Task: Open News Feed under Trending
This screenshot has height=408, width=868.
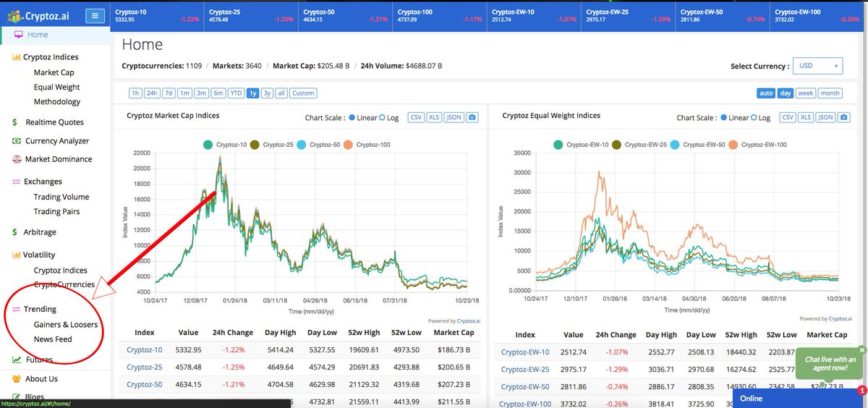Action: point(53,339)
